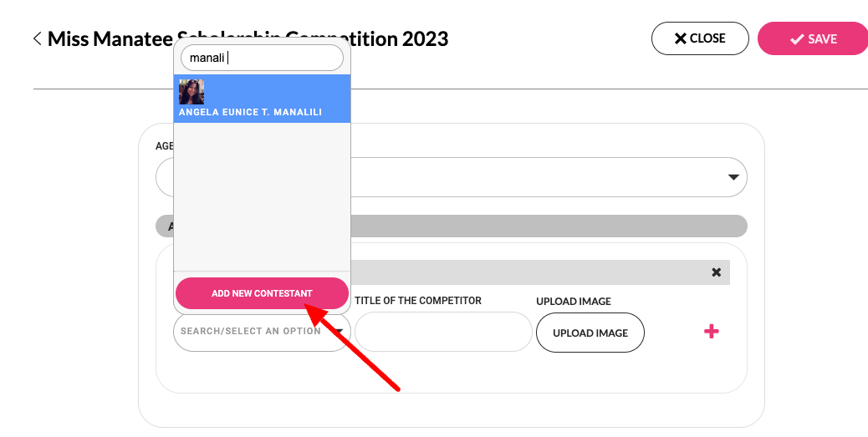Click the X icon inside the Close button
The width and height of the screenshot is (868, 437).
pyautogui.click(x=681, y=38)
